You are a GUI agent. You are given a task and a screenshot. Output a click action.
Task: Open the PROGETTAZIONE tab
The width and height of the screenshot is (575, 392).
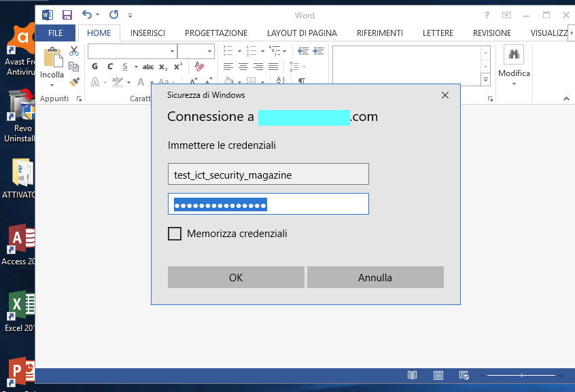(x=216, y=33)
